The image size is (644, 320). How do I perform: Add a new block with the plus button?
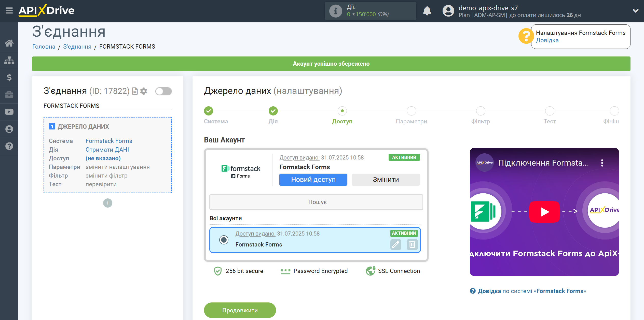tap(108, 203)
